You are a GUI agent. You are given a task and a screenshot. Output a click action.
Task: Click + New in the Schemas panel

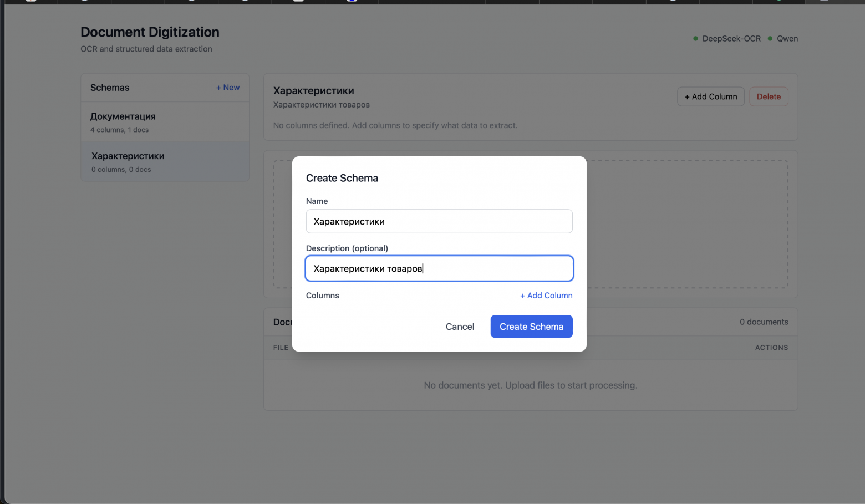pyautogui.click(x=227, y=88)
